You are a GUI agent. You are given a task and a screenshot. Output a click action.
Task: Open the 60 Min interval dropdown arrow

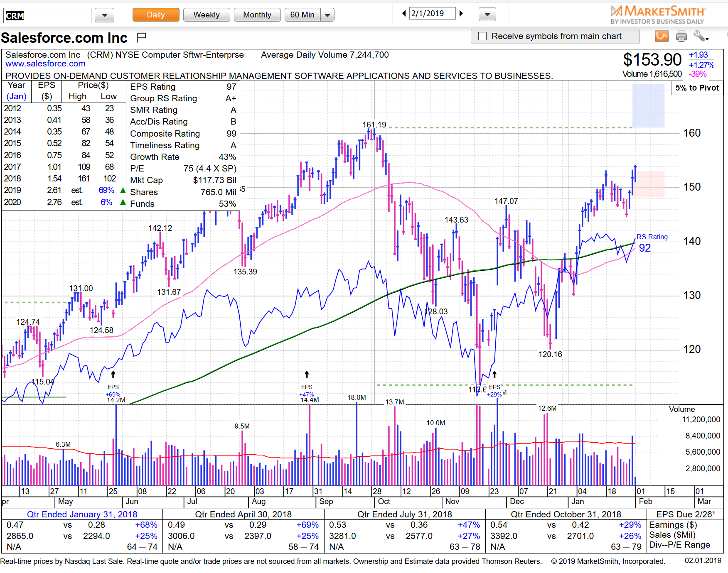pos(327,15)
